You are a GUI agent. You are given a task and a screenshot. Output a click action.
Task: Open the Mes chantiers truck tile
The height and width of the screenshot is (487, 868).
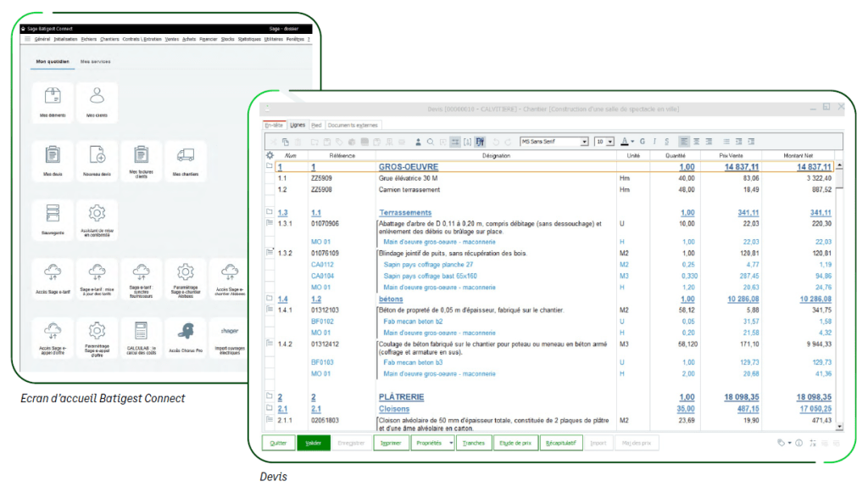coord(186,160)
